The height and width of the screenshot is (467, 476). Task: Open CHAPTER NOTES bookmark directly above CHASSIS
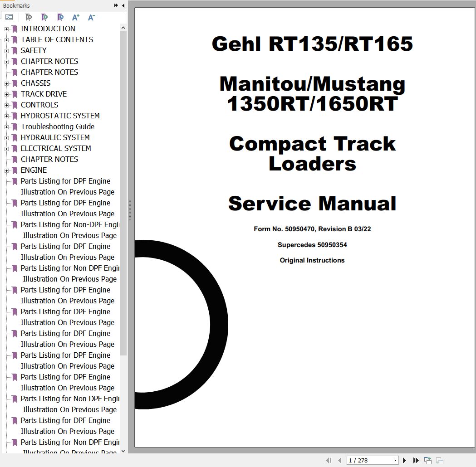tap(49, 73)
